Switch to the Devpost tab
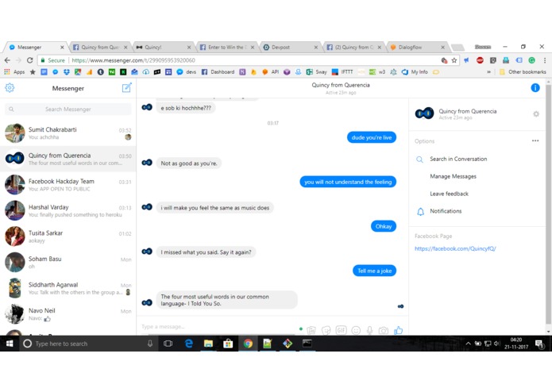Image resolution: width=552 pixels, height=392 pixels. (291, 47)
